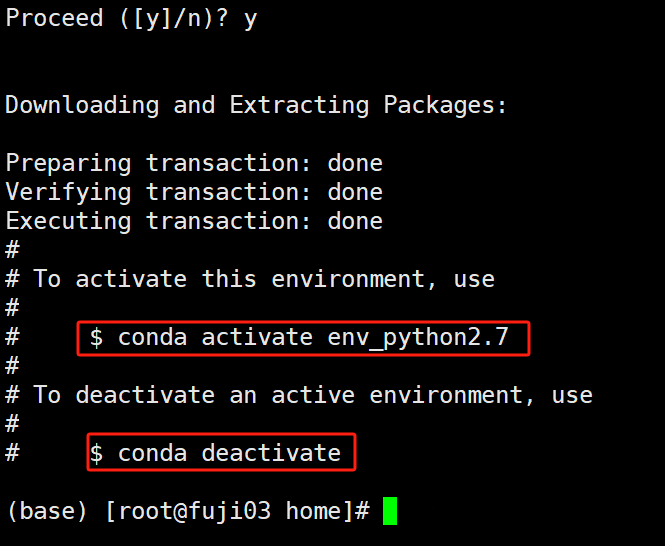Click the "env_python2.7" environment name

418,338
